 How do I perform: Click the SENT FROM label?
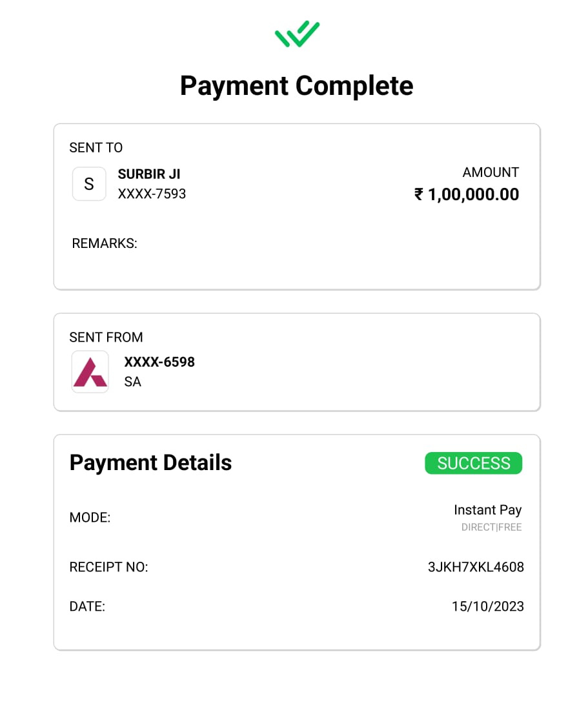tap(106, 337)
